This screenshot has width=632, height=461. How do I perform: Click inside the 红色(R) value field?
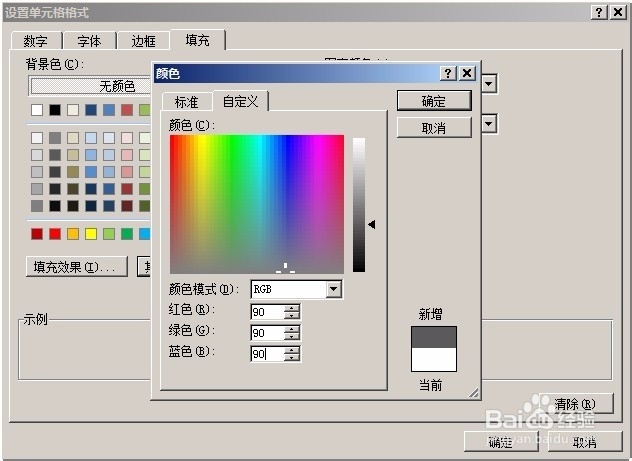pyautogui.click(x=267, y=312)
